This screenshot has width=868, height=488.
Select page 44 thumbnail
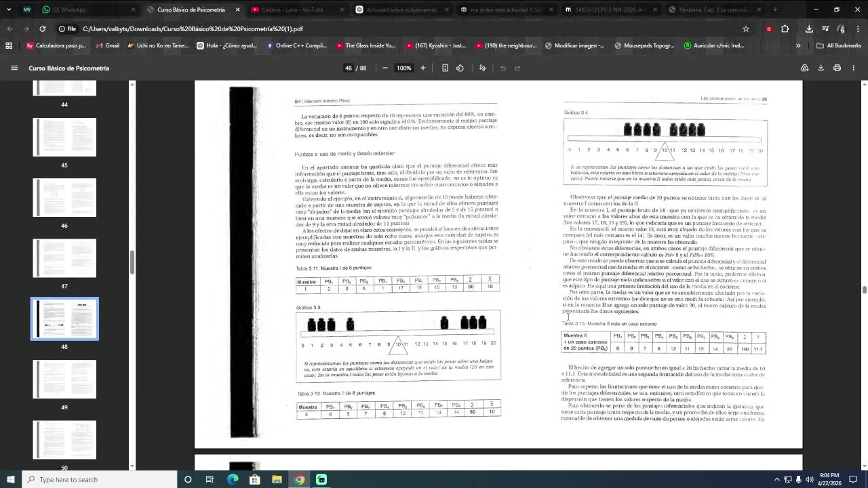pyautogui.click(x=64, y=88)
